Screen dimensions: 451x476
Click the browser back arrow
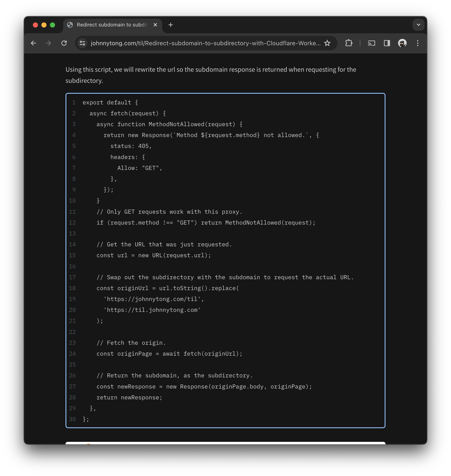point(33,43)
